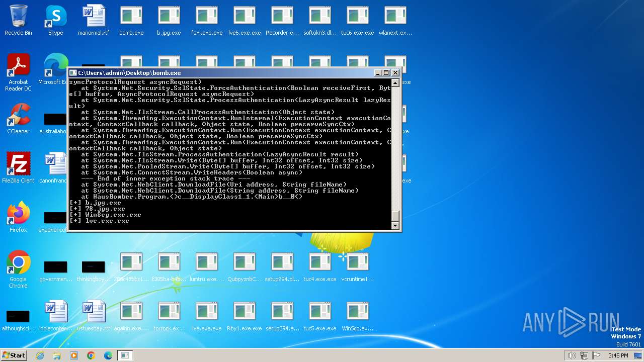The image size is (644, 362).
Task: Open Windows Explorer from the taskbar
Action: coord(57,355)
